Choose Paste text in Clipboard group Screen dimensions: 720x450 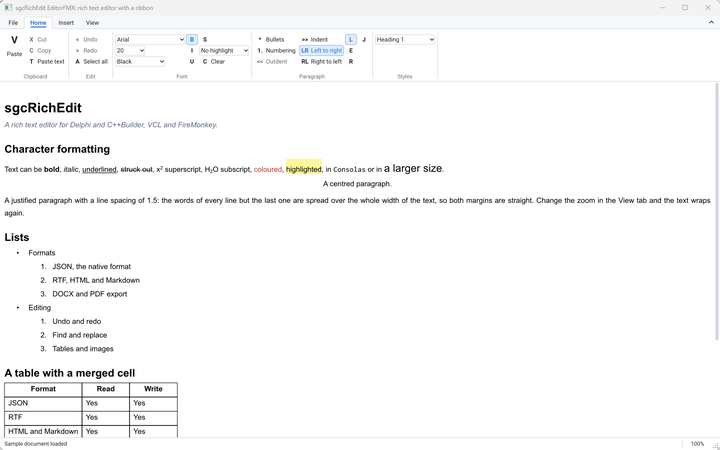tap(47, 62)
